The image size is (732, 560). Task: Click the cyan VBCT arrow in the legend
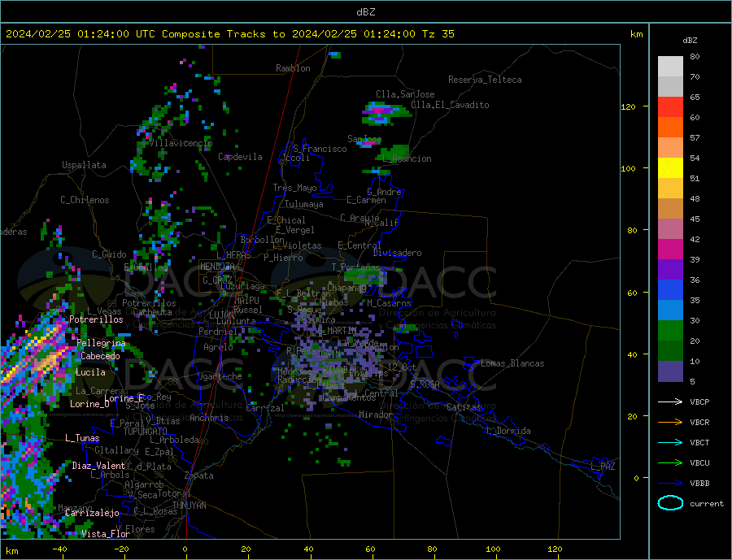(x=670, y=442)
